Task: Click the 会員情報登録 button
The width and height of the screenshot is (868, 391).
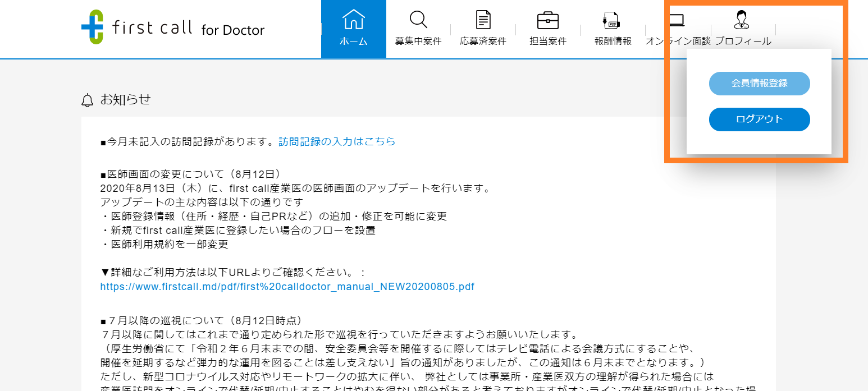Action: coord(759,83)
